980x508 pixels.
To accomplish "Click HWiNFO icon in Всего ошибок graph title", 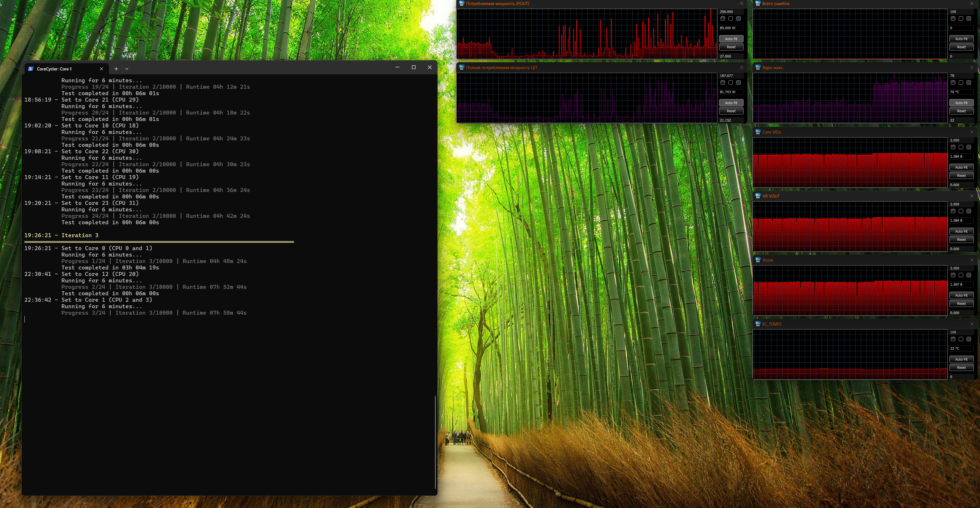I will coord(757,3).
